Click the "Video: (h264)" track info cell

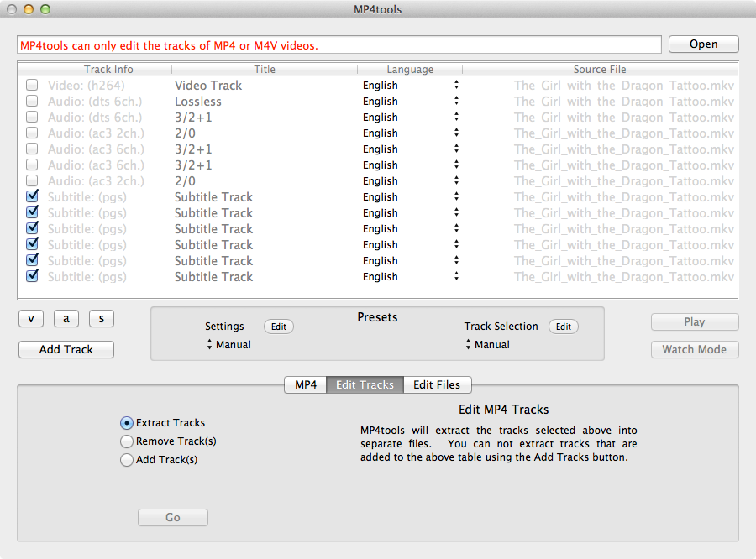[x=87, y=86]
